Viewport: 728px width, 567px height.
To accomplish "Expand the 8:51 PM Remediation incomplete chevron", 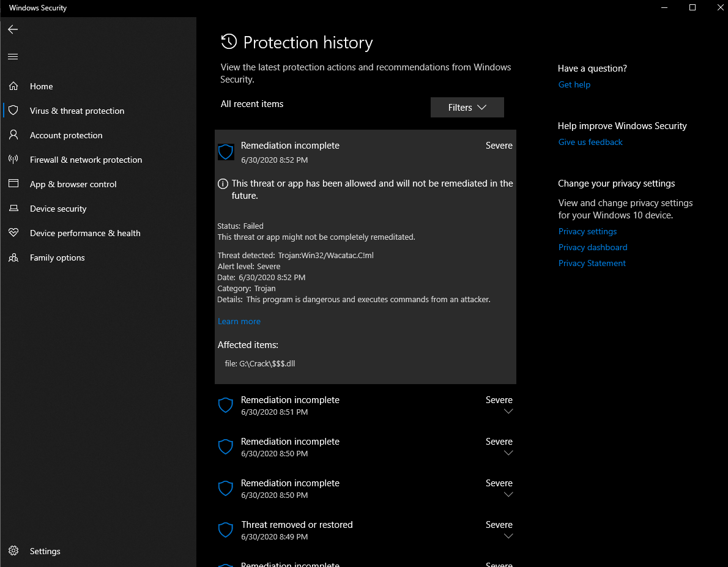I will pos(508,412).
